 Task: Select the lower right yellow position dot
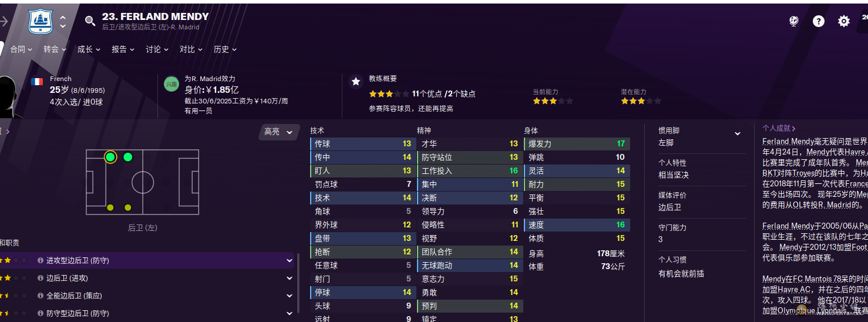(128, 207)
